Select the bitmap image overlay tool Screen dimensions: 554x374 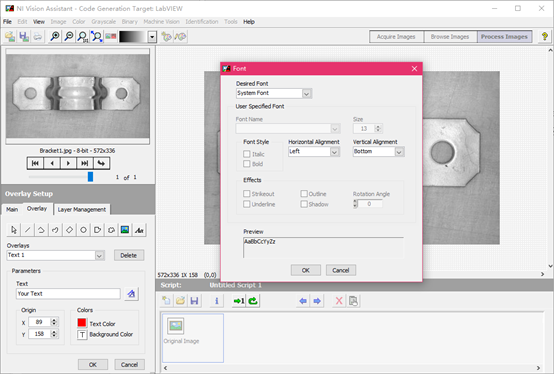[125, 230]
